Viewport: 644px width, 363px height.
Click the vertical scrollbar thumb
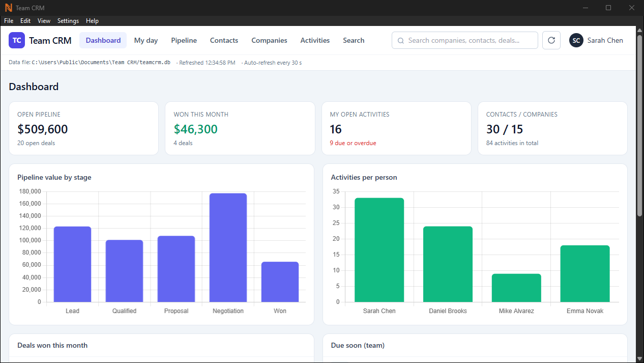(x=640, y=125)
